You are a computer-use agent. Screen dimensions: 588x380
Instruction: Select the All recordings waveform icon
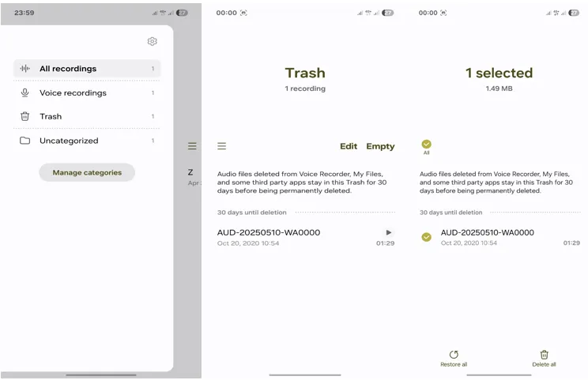click(x=24, y=69)
